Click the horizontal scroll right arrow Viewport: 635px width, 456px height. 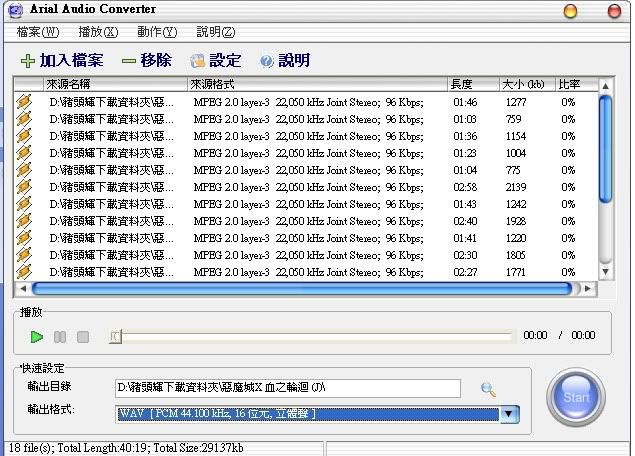(x=588, y=289)
